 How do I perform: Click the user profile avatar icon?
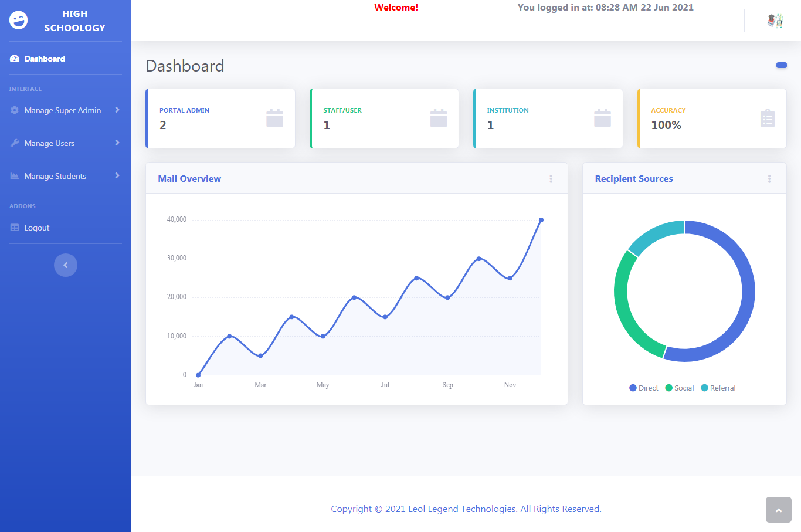click(x=775, y=21)
